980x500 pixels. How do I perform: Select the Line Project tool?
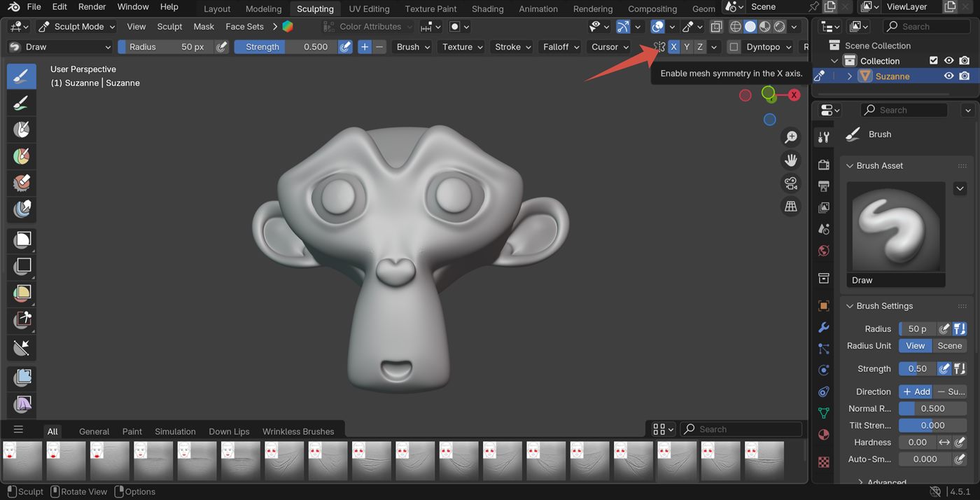22,347
